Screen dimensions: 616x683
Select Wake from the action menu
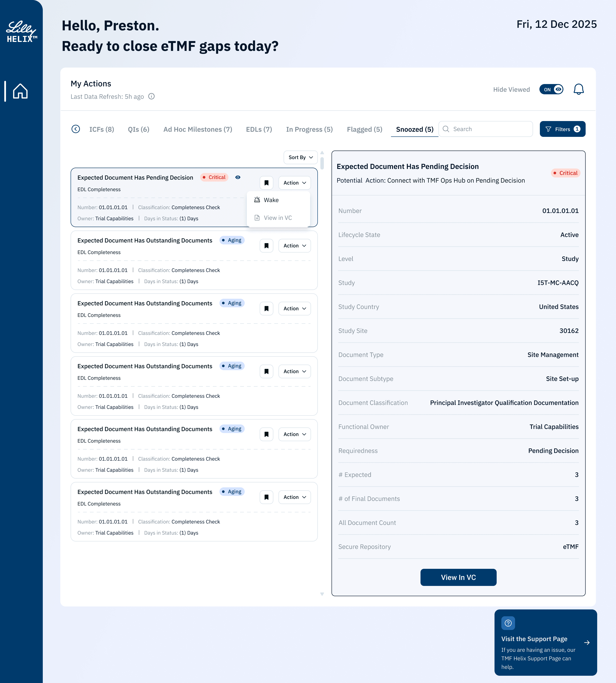tap(271, 200)
